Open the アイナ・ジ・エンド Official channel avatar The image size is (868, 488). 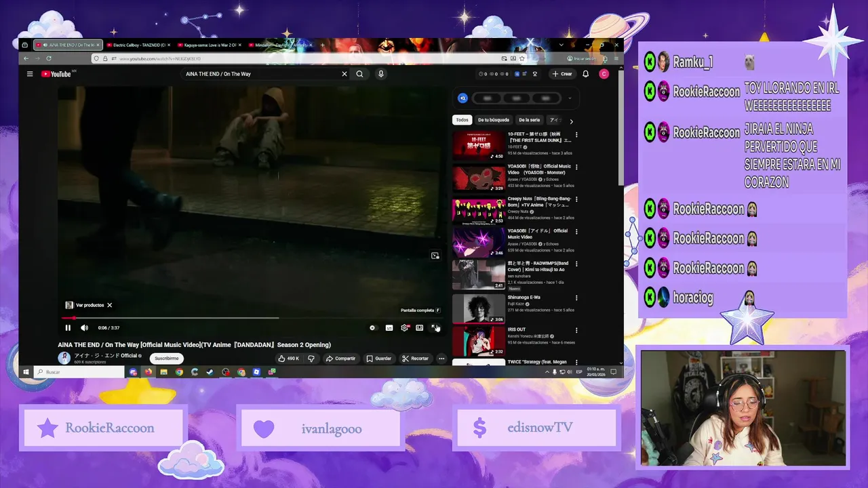[64, 358]
